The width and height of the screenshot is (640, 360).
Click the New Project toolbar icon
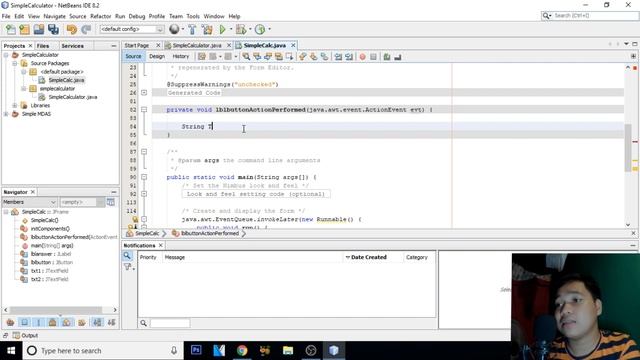point(24,29)
